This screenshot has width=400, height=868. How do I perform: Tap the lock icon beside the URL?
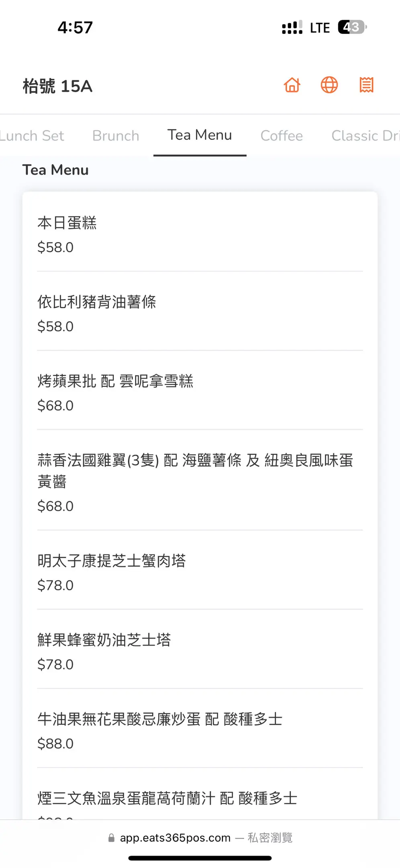click(x=111, y=838)
